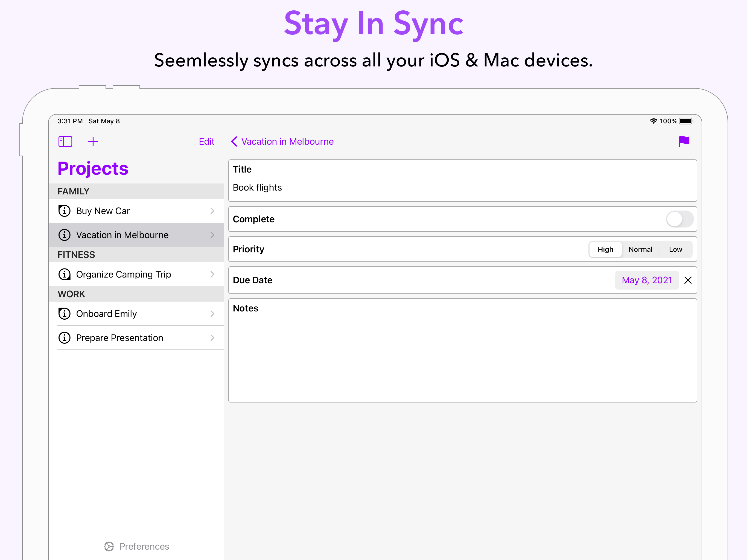Click the info icon next to Onboard Emily
This screenshot has width=747, height=560.
(64, 313)
